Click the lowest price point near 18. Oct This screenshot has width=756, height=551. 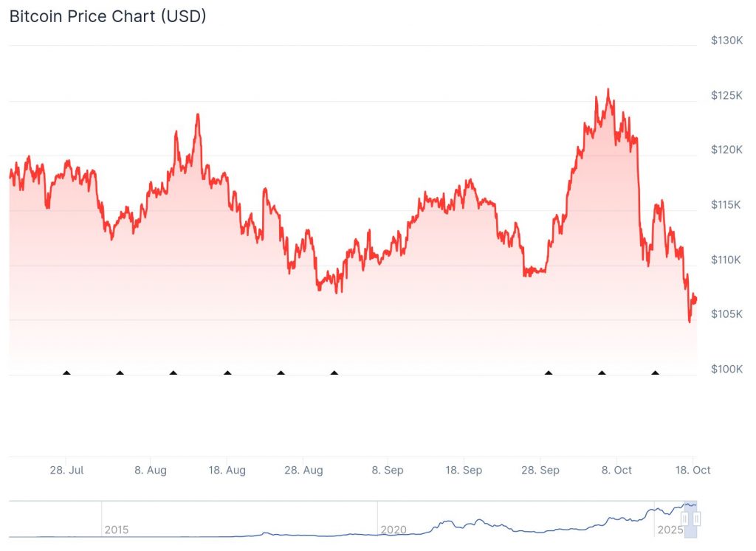coord(690,322)
